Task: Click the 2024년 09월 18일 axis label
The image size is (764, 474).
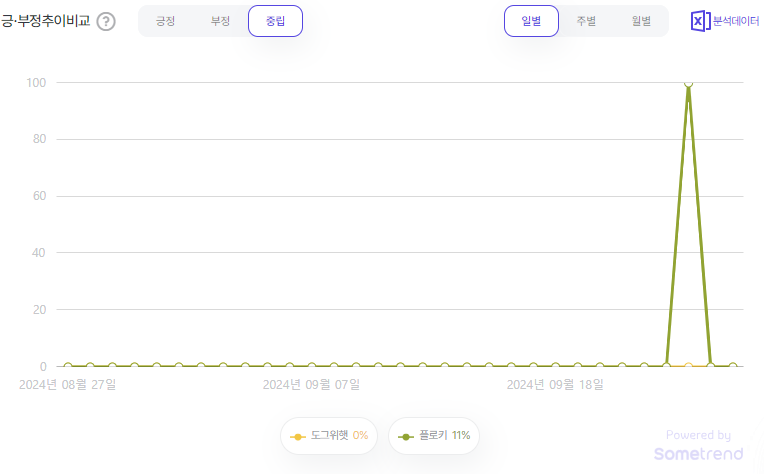Action: click(555, 384)
